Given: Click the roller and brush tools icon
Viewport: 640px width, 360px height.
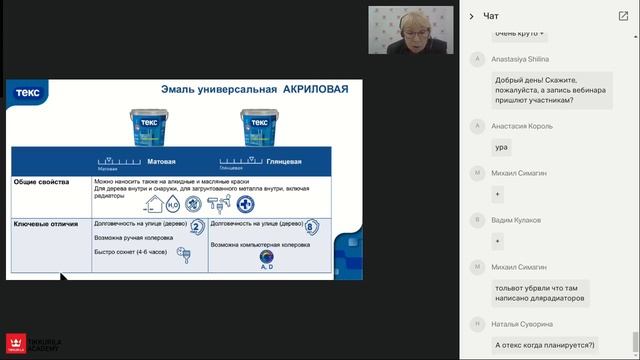Looking at the screenshot, I should tap(218, 204).
